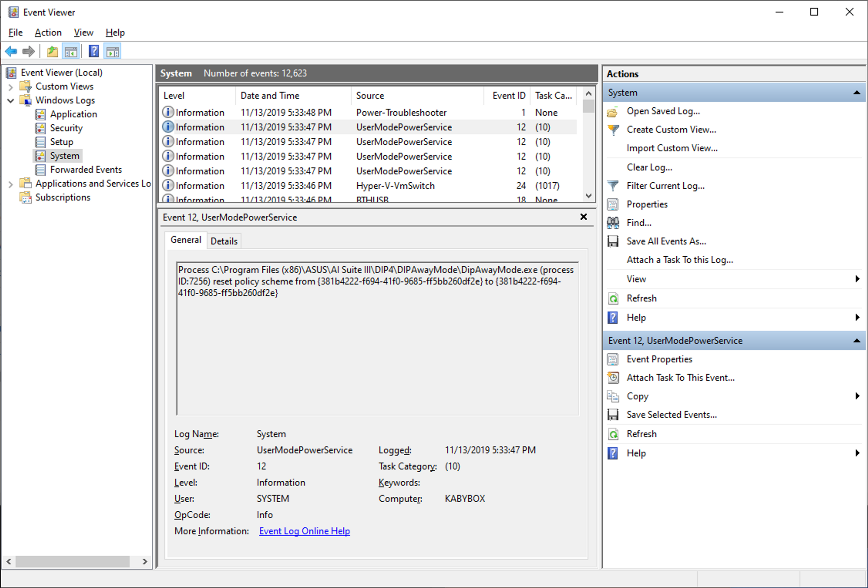The width and height of the screenshot is (868, 588).
Task: Select the Windows Logs node
Action: point(65,100)
